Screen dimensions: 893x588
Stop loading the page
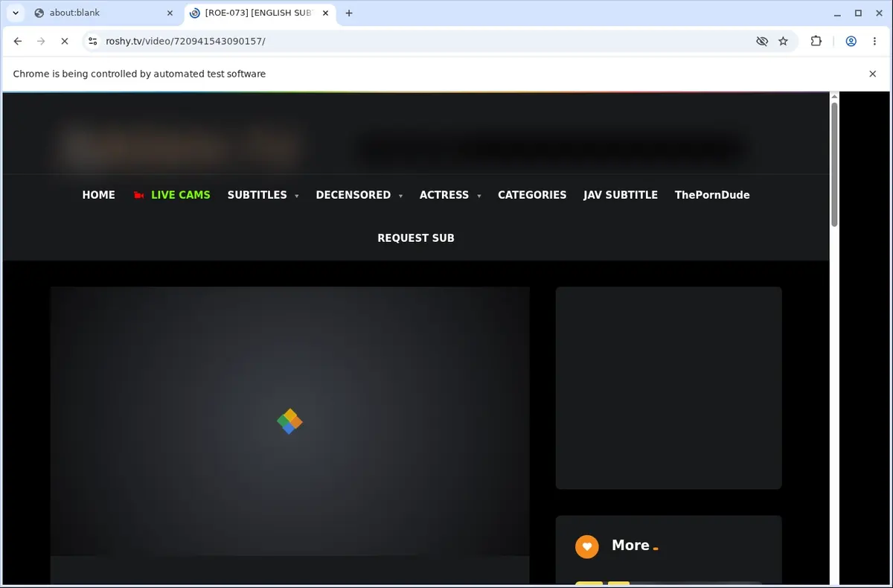(65, 42)
